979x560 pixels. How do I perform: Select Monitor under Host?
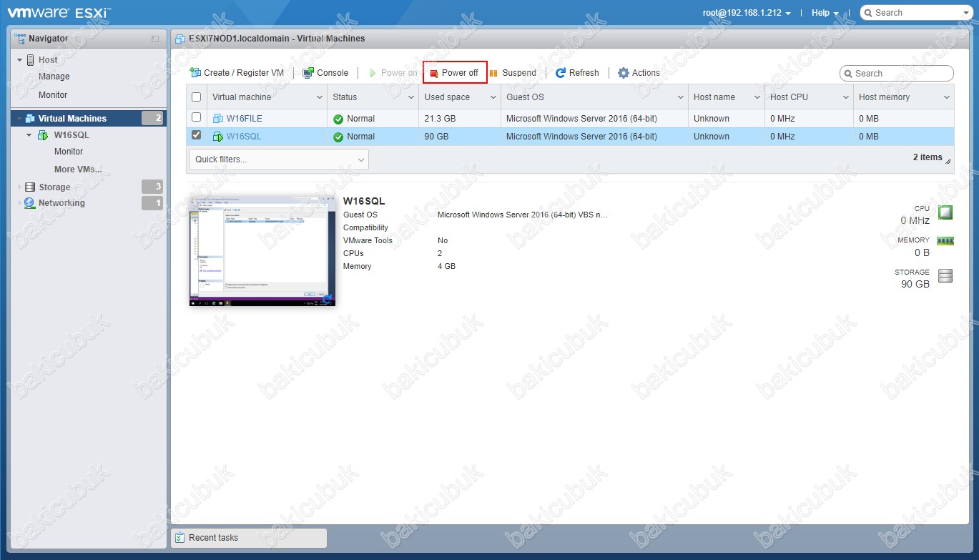coord(53,95)
